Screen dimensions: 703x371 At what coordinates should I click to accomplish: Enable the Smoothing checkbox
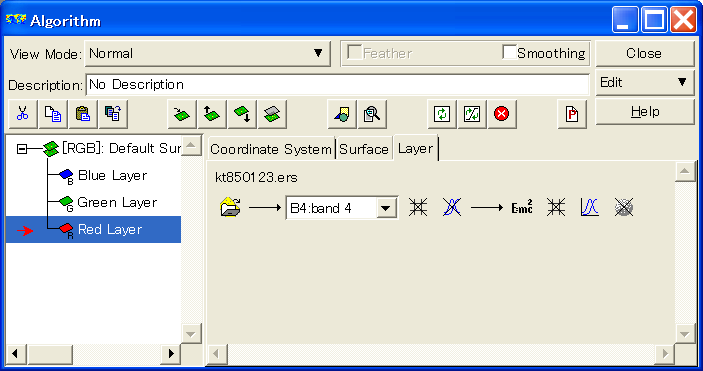click(509, 52)
